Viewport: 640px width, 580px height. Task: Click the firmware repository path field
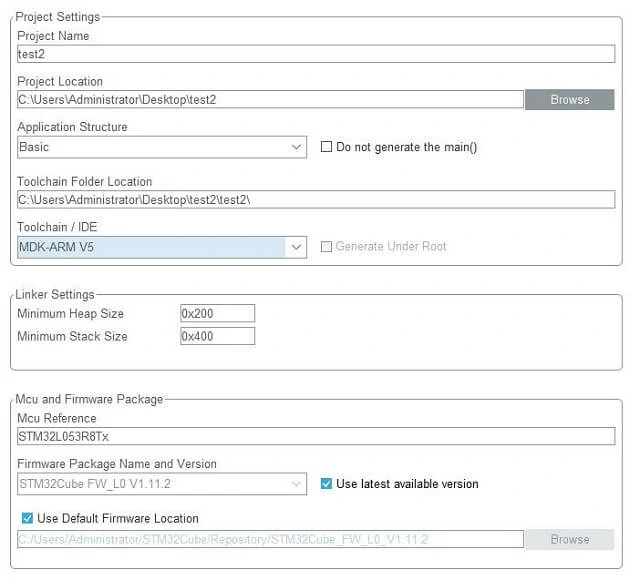pyautogui.click(x=270, y=539)
